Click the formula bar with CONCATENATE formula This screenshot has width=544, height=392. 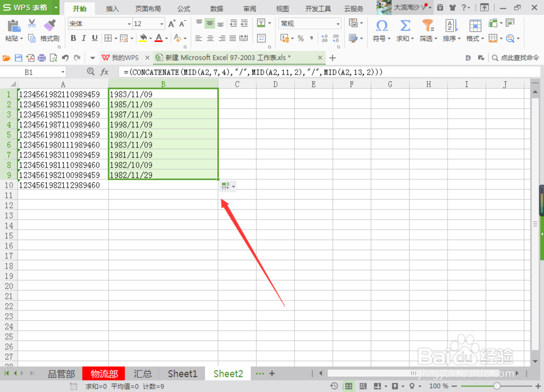click(x=329, y=72)
